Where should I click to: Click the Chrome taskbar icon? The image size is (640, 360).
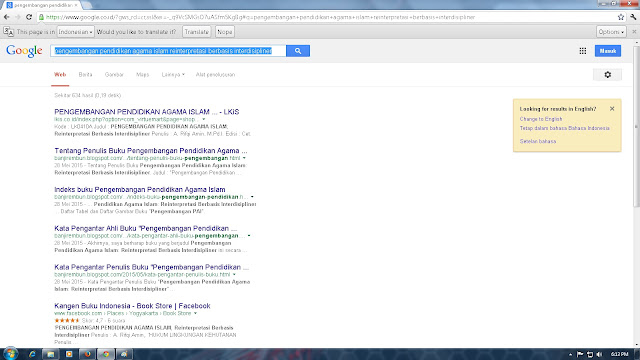[x=106, y=354]
